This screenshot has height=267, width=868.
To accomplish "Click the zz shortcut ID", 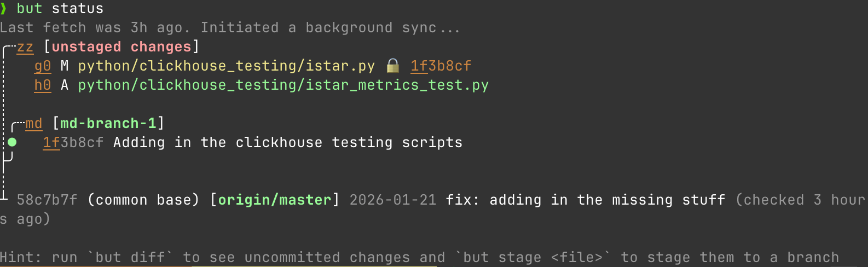I will pyautogui.click(x=25, y=47).
